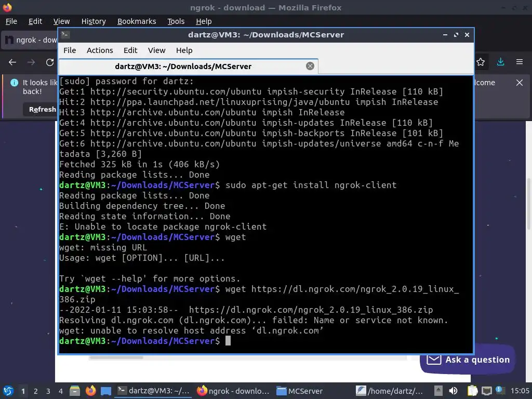Open Firefox's Edit menu
The width and height of the screenshot is (532, 399).
35,21
